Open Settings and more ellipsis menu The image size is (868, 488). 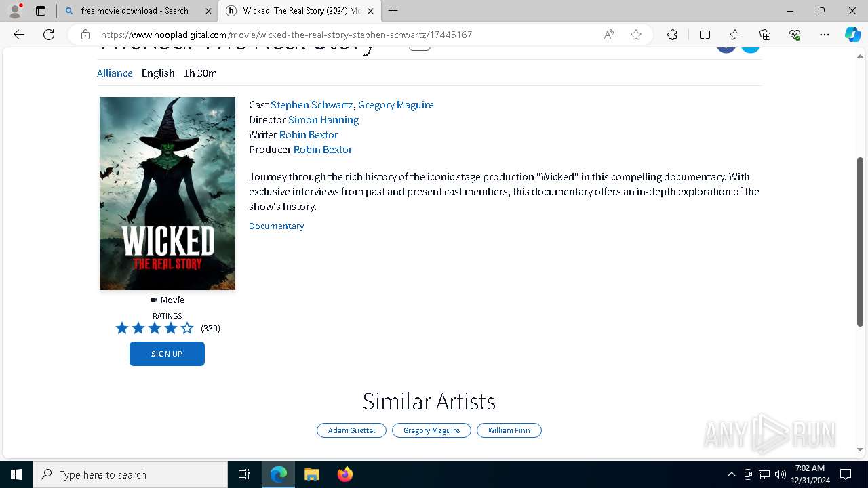point(825,35)
